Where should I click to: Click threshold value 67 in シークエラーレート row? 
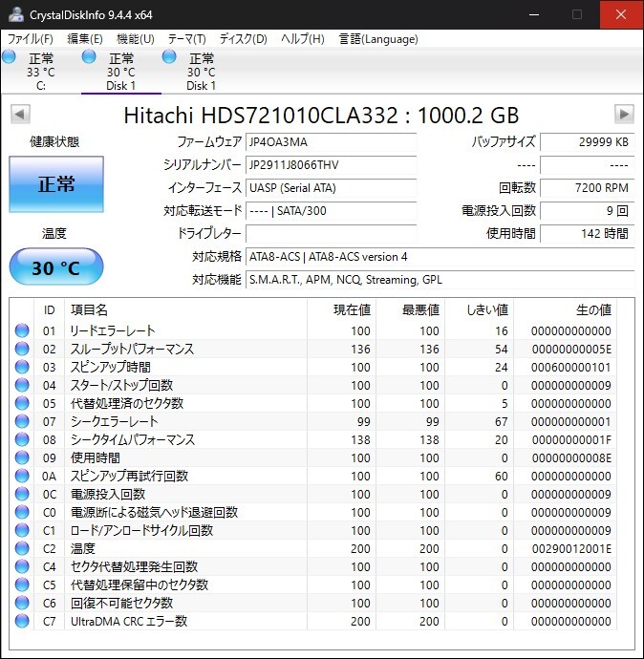(501, 421)
